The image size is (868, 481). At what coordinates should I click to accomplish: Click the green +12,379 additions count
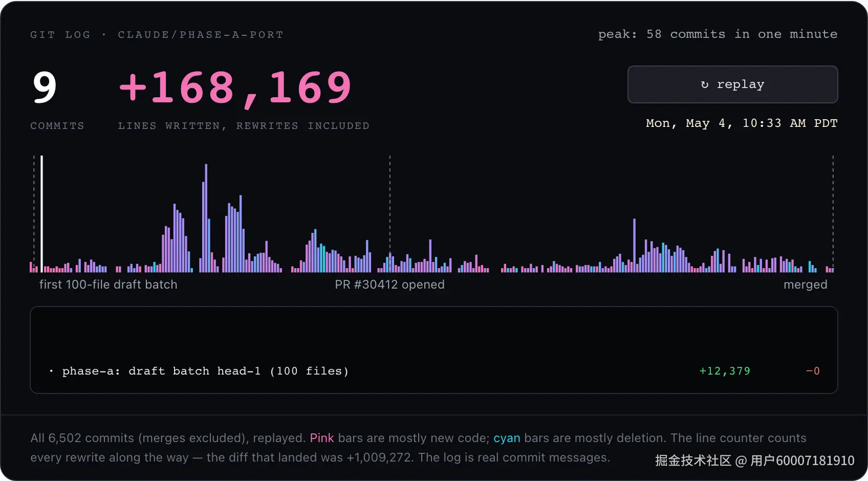coord(725,371)
